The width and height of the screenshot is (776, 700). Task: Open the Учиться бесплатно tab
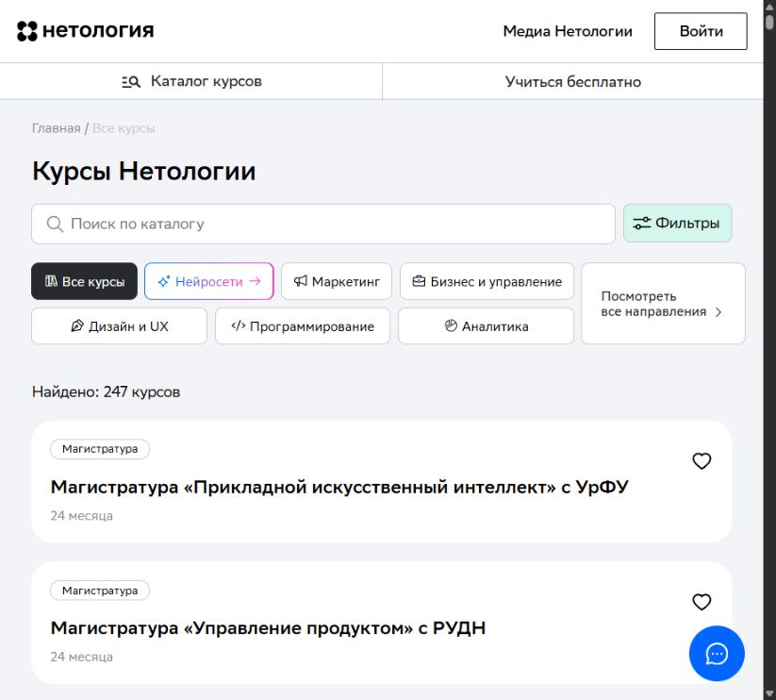pyautogui.click(x=572, y=81)
